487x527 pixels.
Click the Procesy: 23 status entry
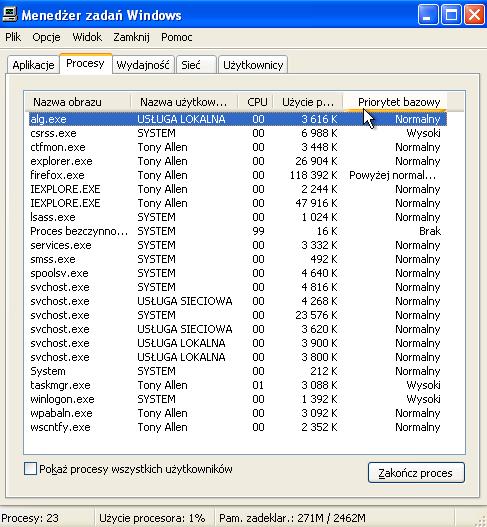[30, 518]
